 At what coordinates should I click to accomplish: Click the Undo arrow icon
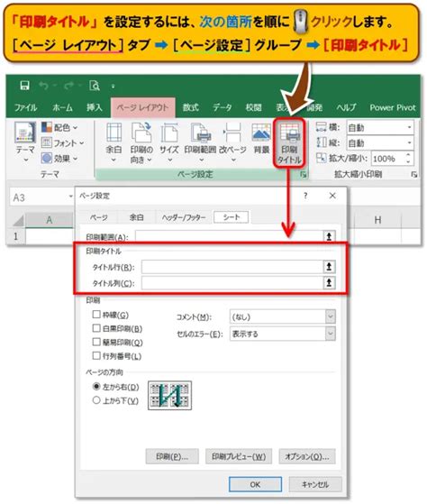44,86
